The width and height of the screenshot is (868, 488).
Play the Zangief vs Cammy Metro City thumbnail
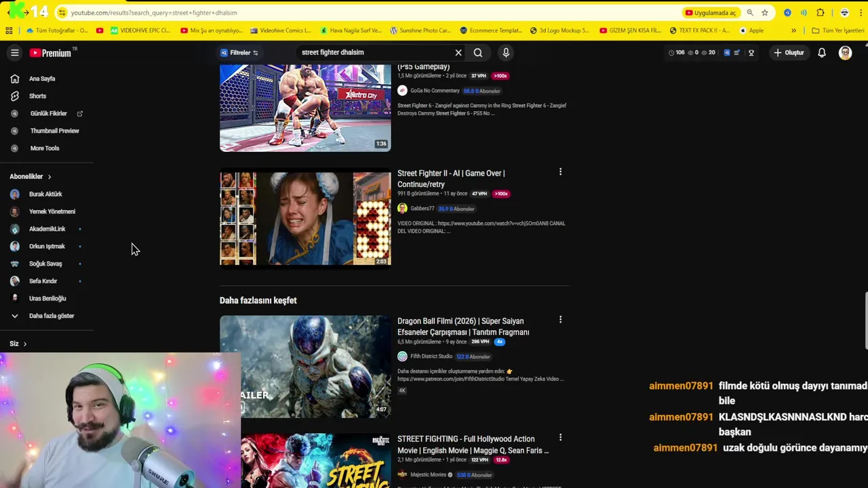[x=305, y=108]
